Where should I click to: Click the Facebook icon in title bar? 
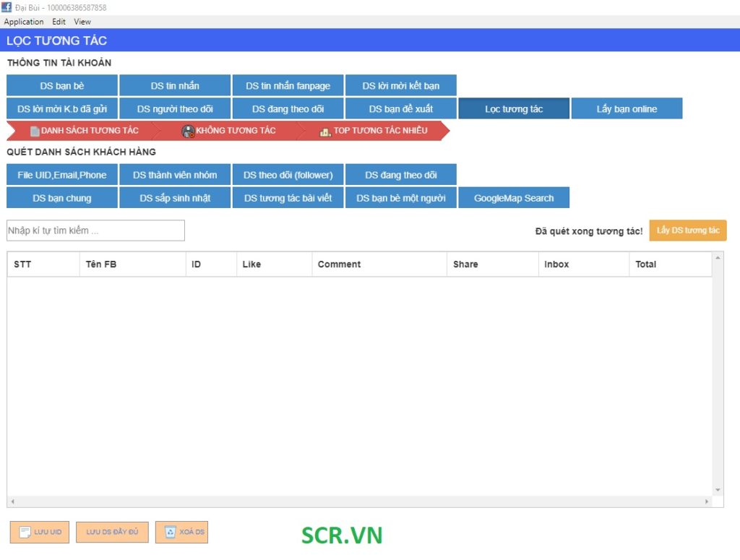[x=7, y=7]
